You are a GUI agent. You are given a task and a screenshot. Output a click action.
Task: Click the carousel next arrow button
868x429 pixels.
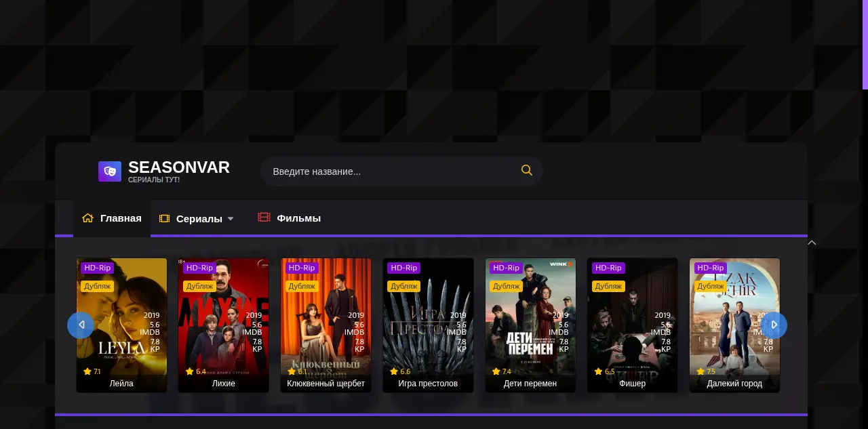pos(774,325)
